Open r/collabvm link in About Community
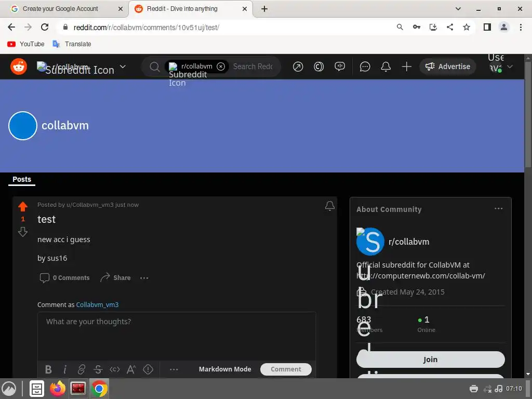 coord(409,242)
